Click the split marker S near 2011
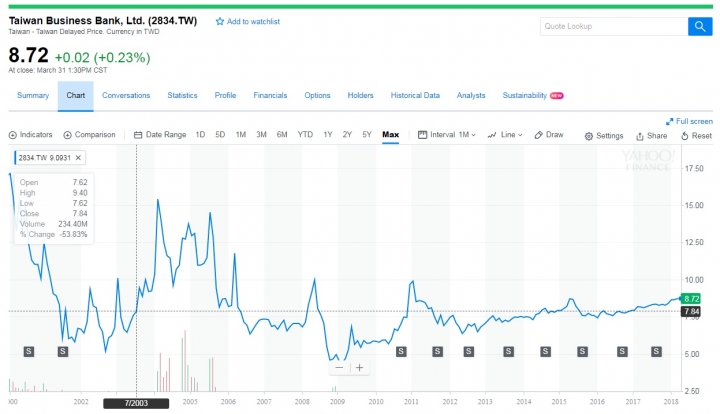Viewport: 720px width, 414px height. tap(401, 352)
